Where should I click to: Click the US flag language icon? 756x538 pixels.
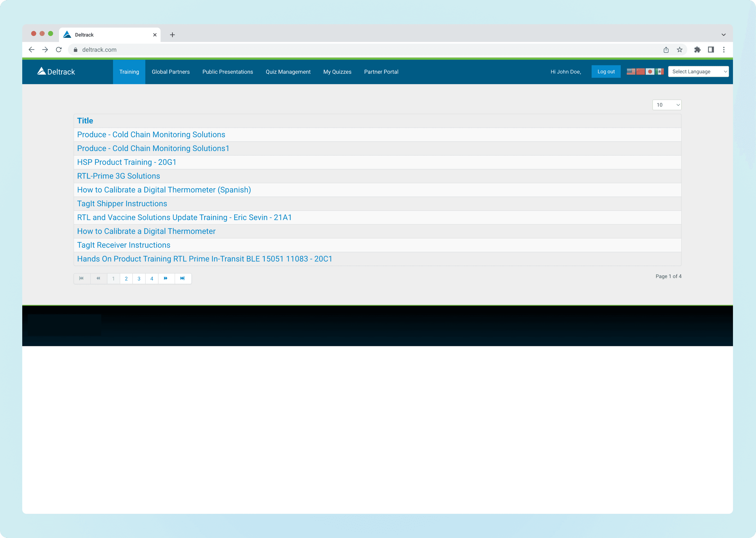(631, 72)
